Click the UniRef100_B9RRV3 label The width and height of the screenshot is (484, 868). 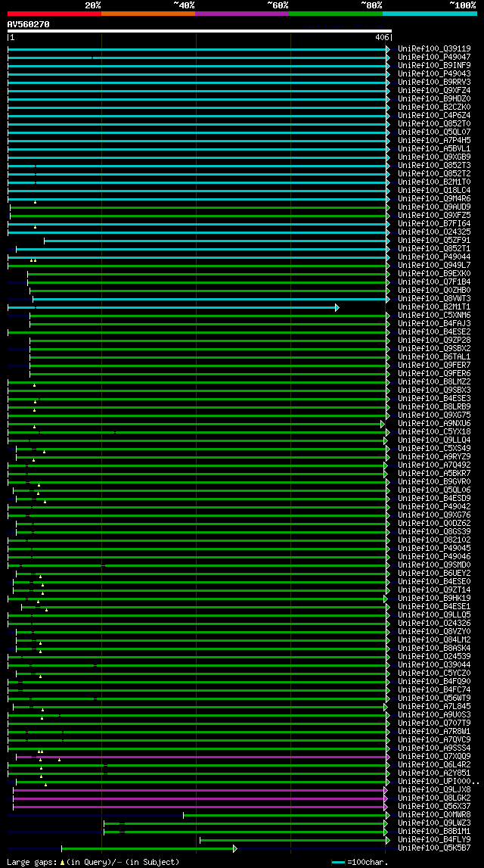pos(434,82)
